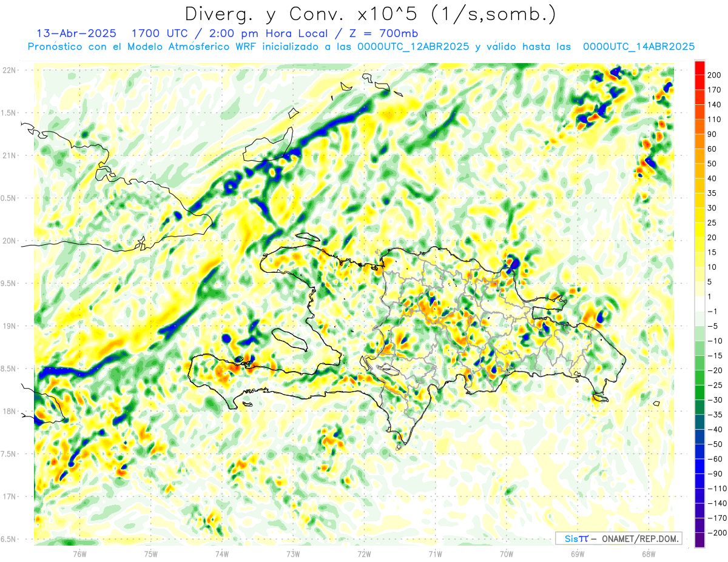Pick the dark purple swatch below -200

point(699,540)
